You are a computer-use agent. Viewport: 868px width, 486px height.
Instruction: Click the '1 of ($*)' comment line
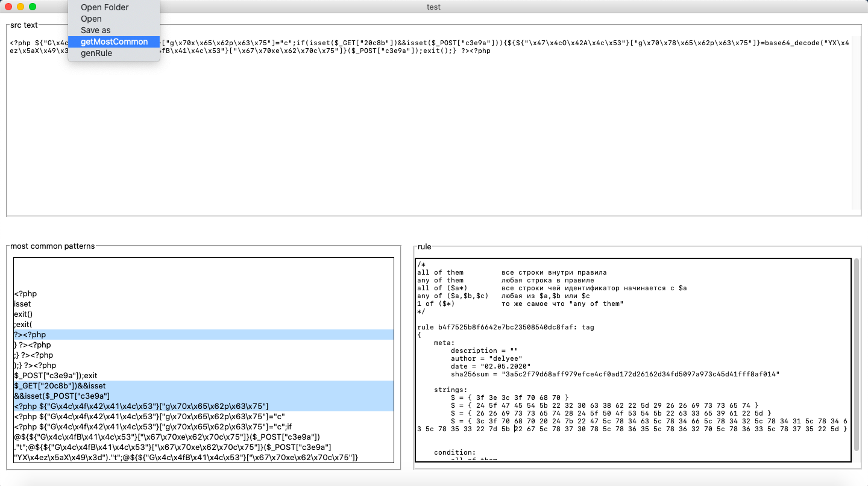click(520, 304)
